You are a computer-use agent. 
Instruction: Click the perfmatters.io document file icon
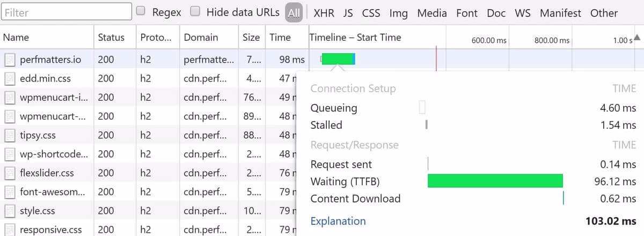(x=10, y=59)
